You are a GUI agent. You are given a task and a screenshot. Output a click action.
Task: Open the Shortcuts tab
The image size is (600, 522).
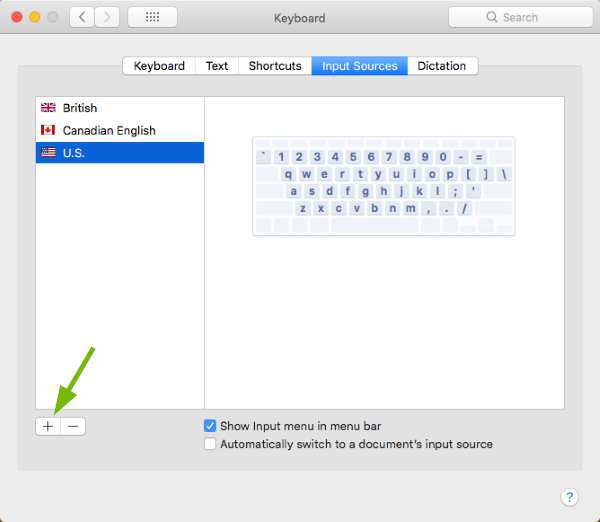(x=275, y=66)
